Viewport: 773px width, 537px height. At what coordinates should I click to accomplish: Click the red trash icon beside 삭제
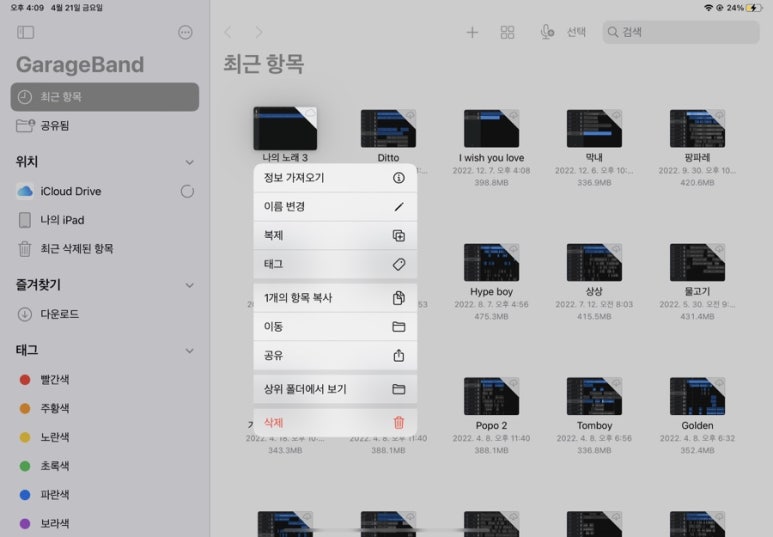(398, 423)
